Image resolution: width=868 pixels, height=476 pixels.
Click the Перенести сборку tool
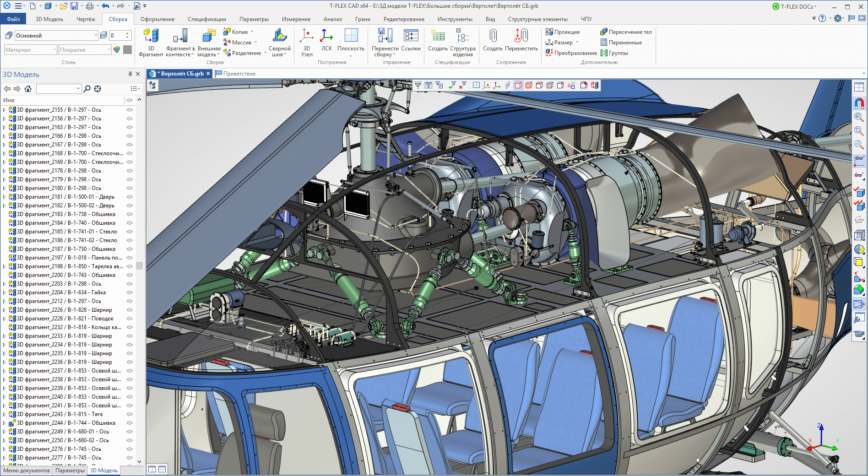385,42
